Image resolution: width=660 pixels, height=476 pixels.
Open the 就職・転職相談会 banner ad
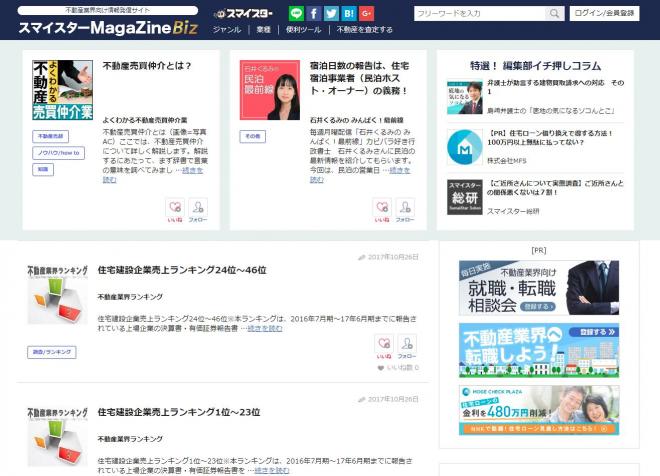[539, 288]
